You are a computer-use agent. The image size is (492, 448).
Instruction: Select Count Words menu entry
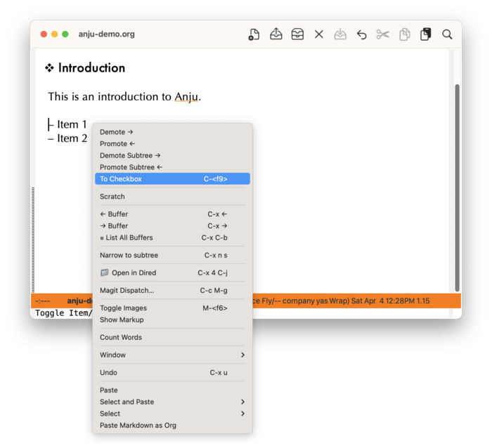point(172,337)
